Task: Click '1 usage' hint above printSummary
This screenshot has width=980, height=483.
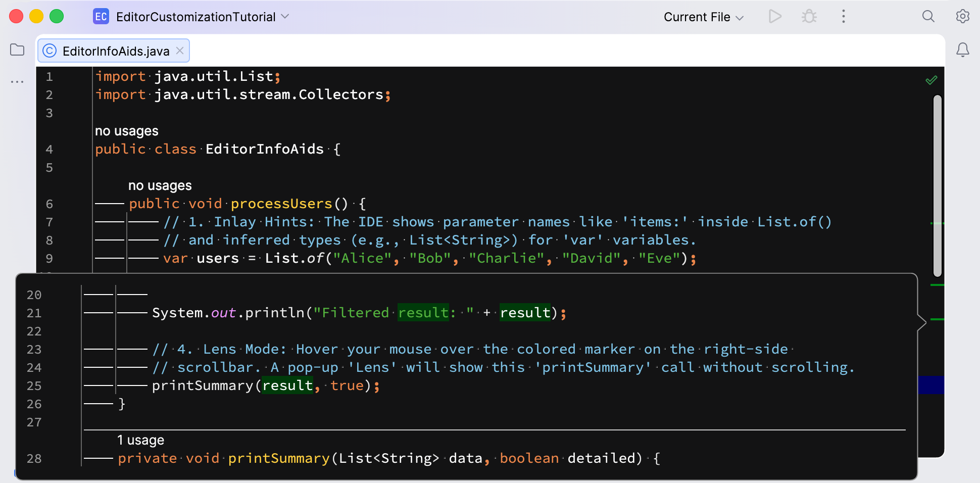Action: point(140,441)
